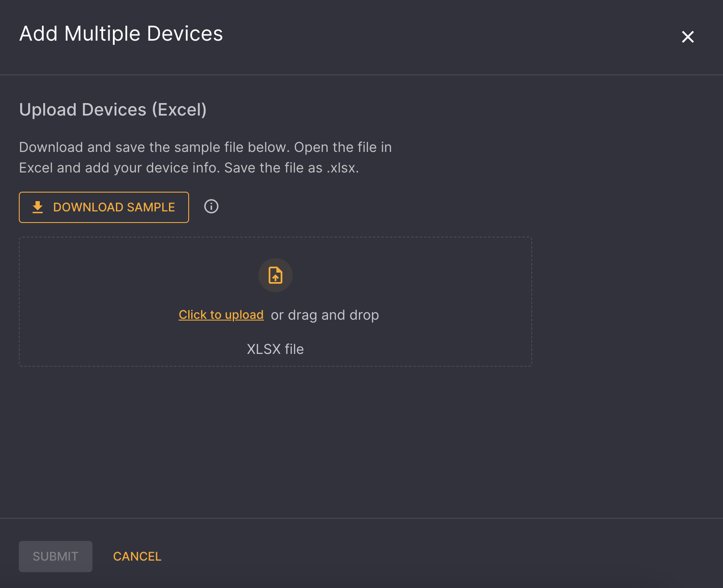Click the 'or drag and drop' text
Viewport: 723px width, 588px height.
click(325, 315)
